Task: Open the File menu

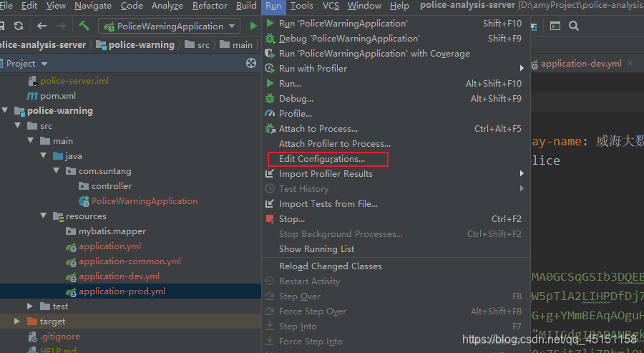Action: [6, 6]
